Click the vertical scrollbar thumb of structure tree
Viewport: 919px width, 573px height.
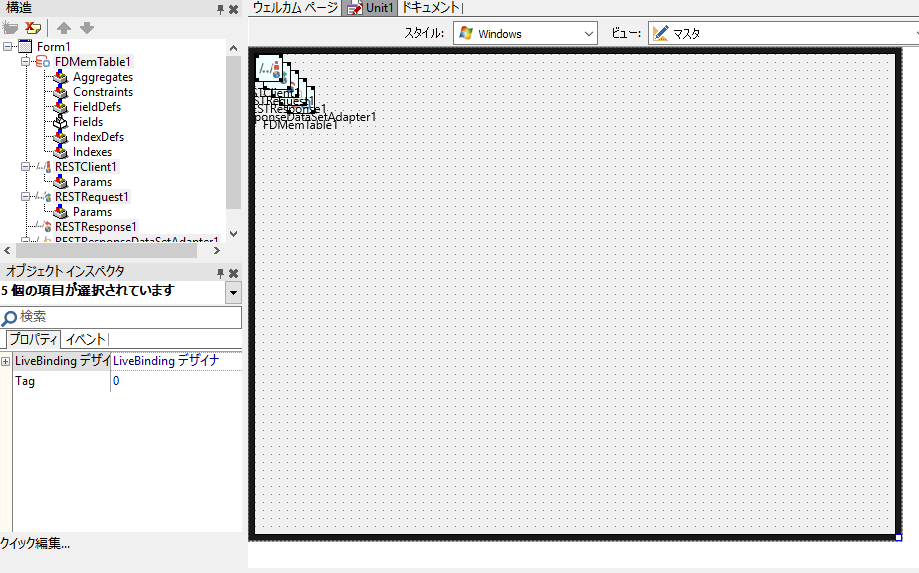click(233, 132)
